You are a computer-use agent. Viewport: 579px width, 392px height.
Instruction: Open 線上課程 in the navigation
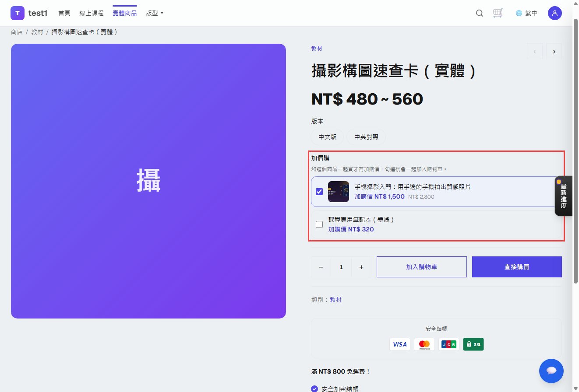[92, 13]
